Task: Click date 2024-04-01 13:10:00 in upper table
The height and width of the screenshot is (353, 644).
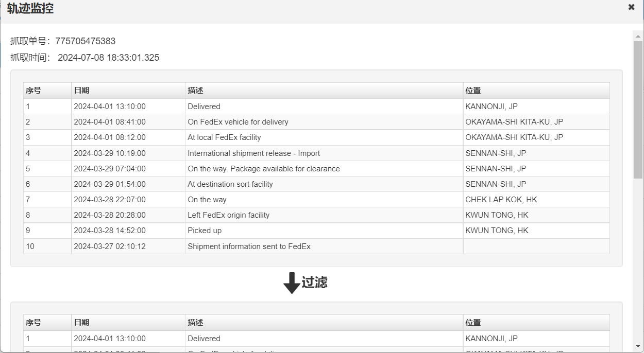Action: pyautogui.click(x=110, y=107)
